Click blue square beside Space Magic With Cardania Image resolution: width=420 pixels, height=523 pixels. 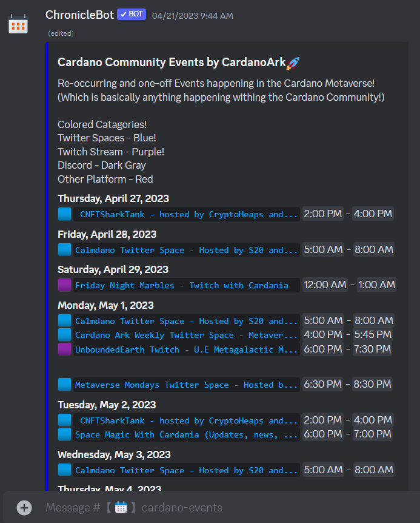65,434
